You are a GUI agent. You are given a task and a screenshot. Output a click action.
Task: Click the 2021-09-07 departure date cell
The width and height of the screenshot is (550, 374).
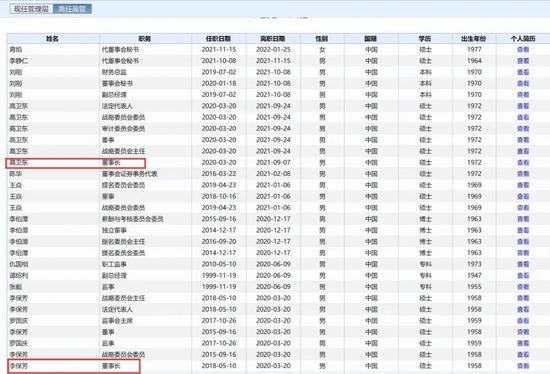coord(273,162)
